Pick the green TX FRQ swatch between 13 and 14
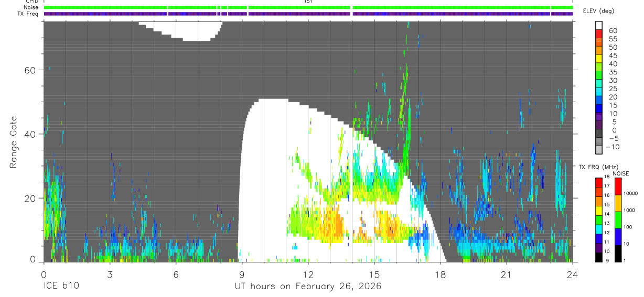 598,219
